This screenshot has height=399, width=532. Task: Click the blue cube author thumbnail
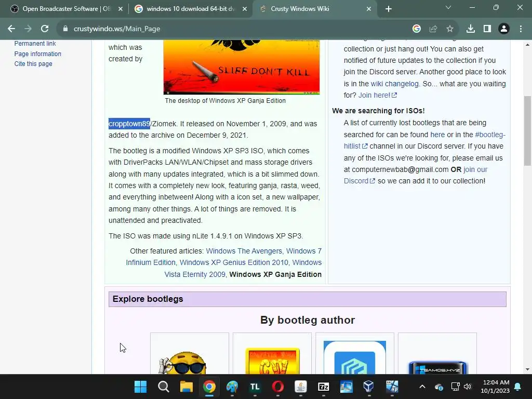pos(354,357)
